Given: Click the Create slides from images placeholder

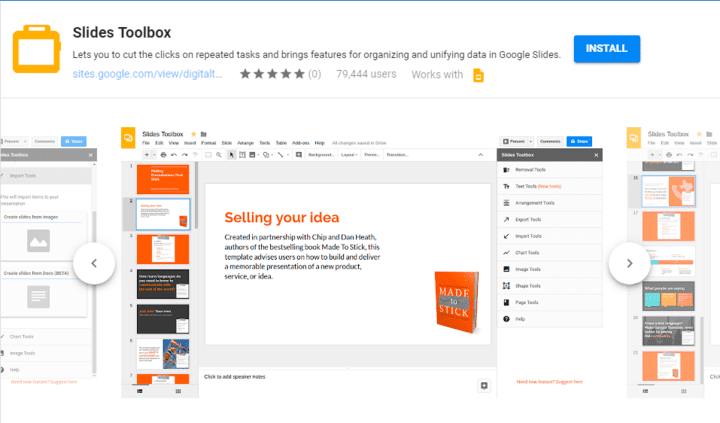Looking at the screenshot, I should coord(39,241).
